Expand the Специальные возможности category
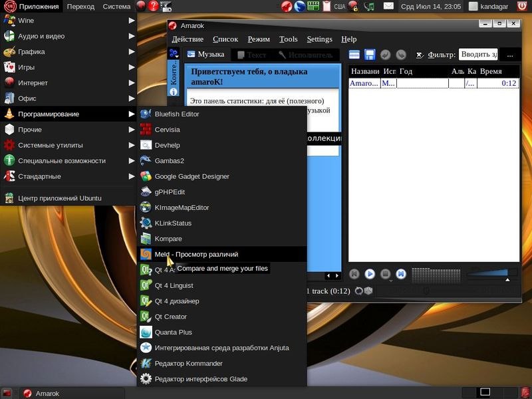This screenshot has width=532, height=399. click(x=68, y=161)
